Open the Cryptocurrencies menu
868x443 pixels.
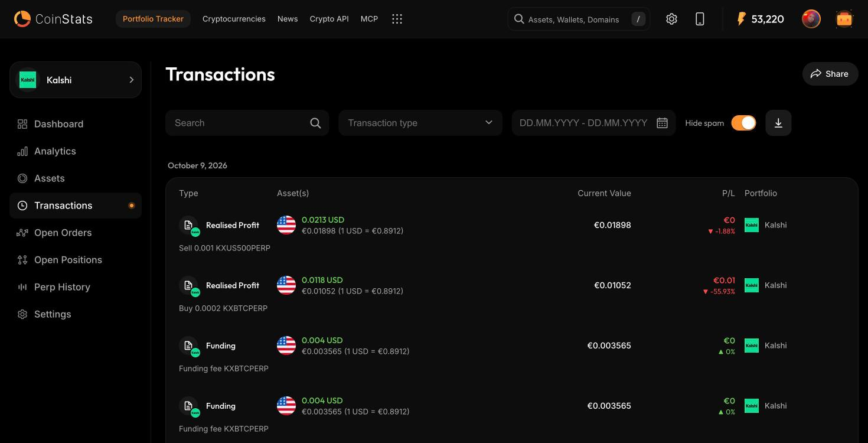pyautogui.click(x=234, y=19)
